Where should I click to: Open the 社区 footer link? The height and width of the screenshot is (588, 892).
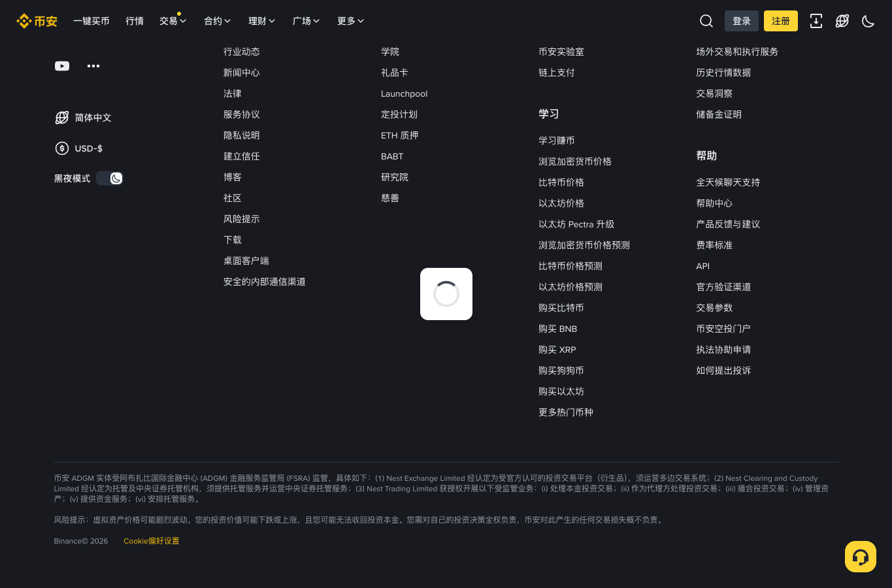[x=233, y=198]
